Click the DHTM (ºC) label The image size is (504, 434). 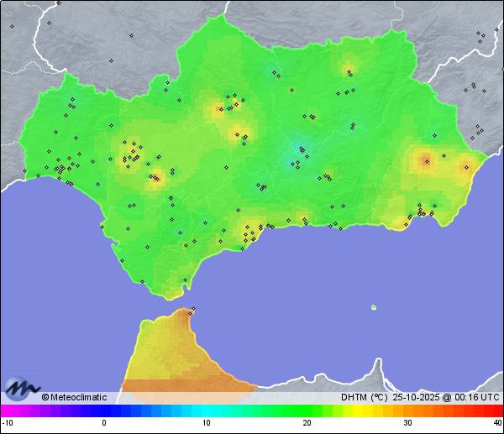(364, 398)
